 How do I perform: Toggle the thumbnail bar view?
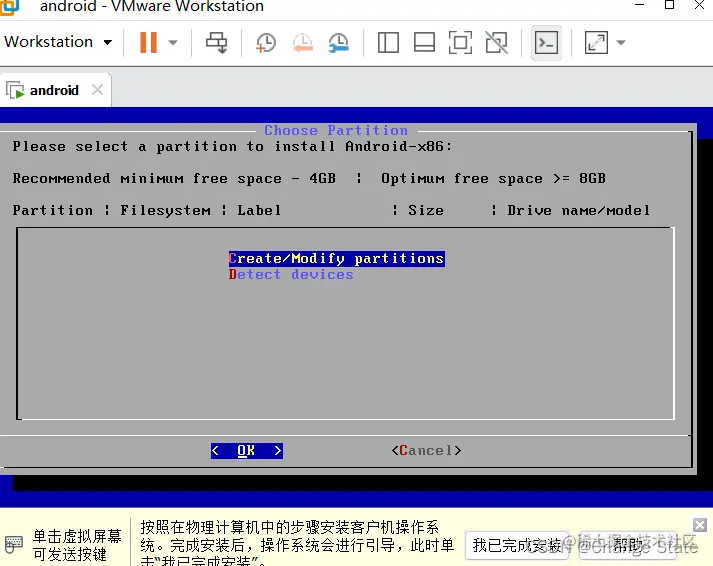coord(424,43)
